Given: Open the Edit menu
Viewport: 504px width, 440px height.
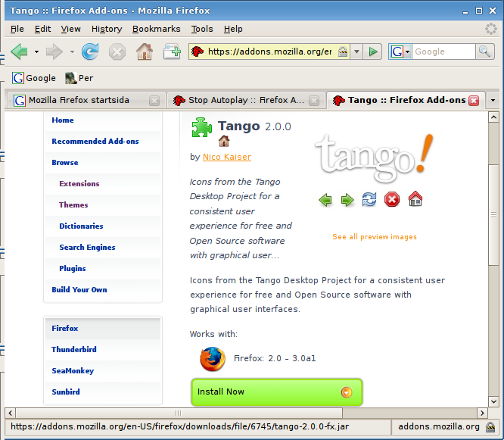Looking at the screenshot, I should point(42,29).
